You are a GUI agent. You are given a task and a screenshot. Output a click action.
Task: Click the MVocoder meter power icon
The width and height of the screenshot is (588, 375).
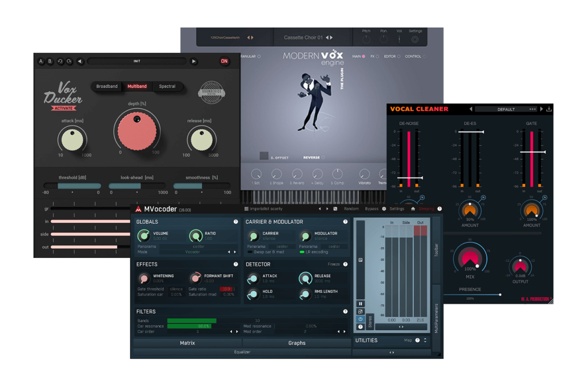point(360,319)
